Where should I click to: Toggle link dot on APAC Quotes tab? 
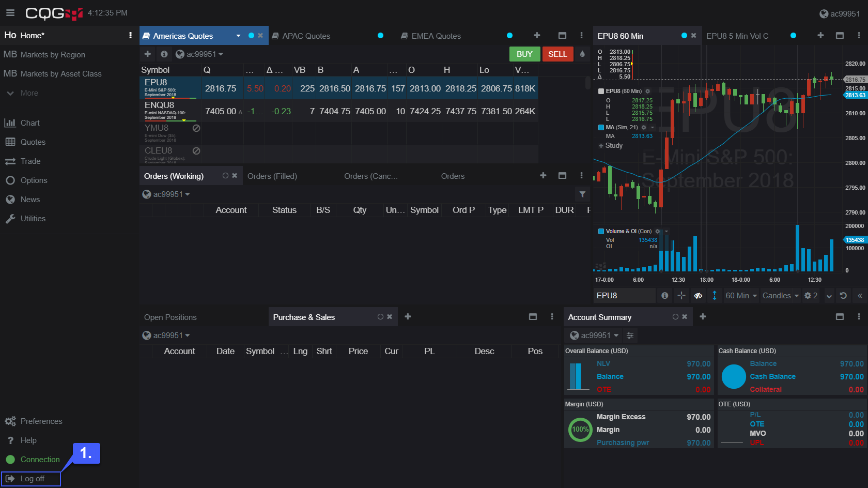tap(381, 36)
